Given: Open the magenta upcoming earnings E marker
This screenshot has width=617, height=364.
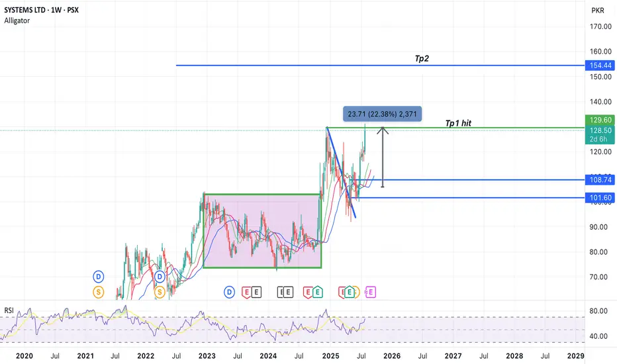Looking at the screenshot, I should (370, 292).
